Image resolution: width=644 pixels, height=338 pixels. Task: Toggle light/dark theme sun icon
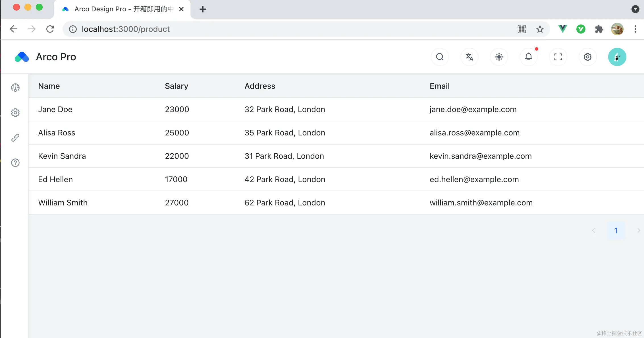(x=499, y=57)
